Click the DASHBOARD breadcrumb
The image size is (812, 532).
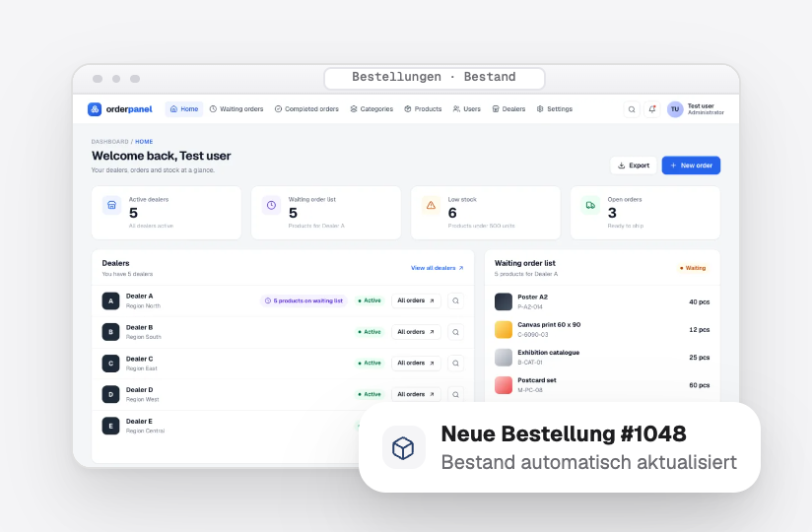click(x=109, y=141)
